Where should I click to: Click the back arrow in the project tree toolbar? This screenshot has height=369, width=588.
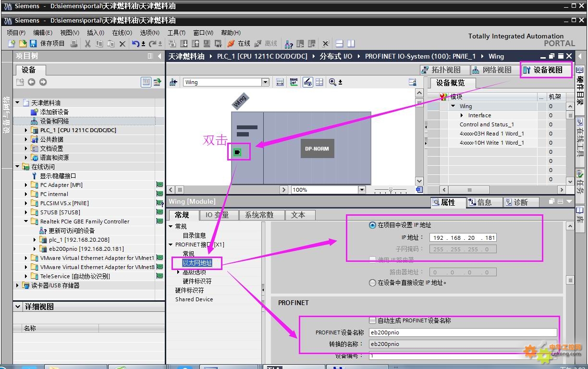pos(32,82)
